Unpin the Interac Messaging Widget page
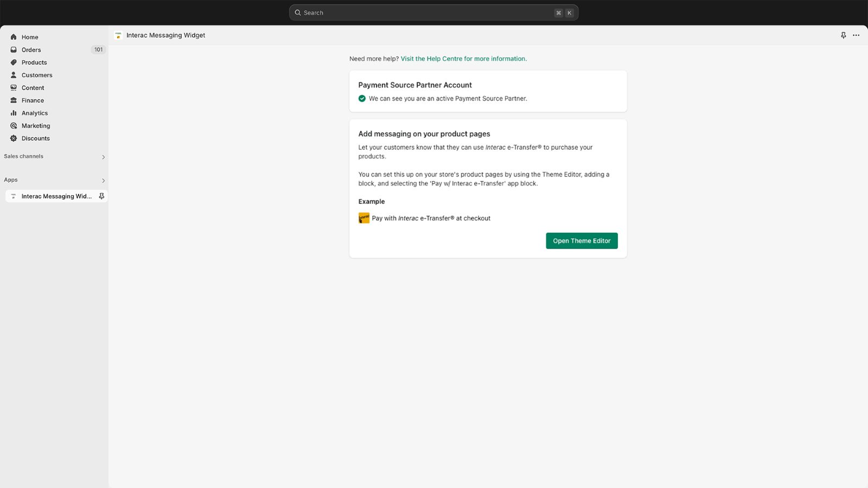Viewport: 868px width, 488px height. pos(843,35)
